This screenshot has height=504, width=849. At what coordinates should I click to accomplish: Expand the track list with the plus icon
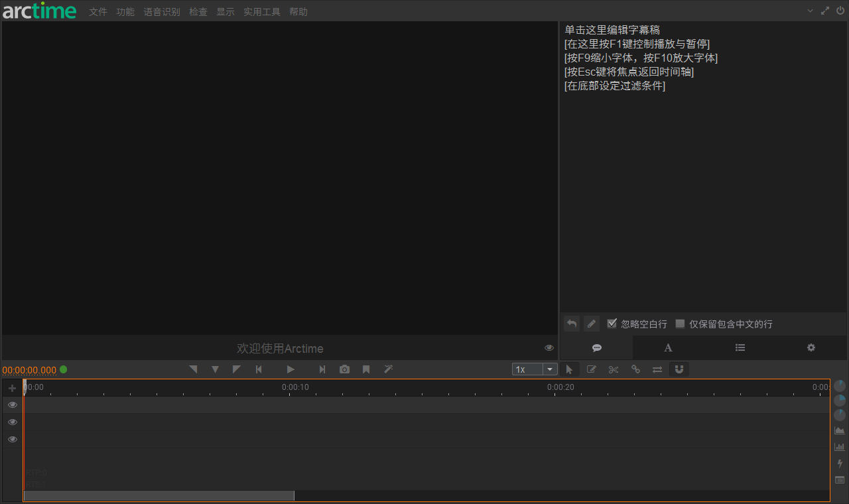pos(12,388)
